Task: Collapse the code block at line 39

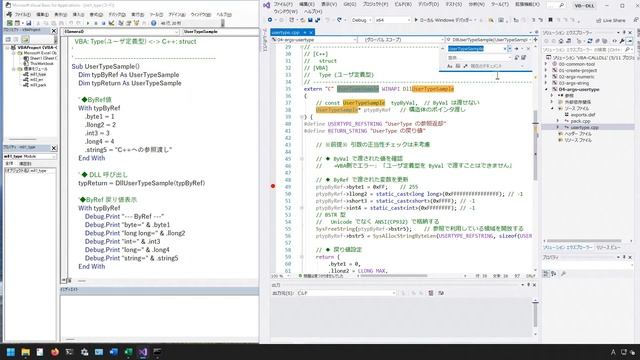Action: pos(302,117)
